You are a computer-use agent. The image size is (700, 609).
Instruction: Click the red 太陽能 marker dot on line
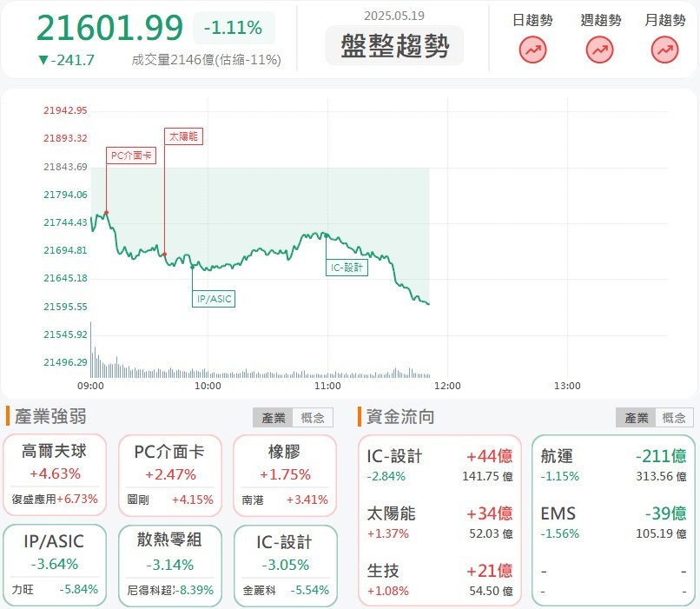point(165,254)
